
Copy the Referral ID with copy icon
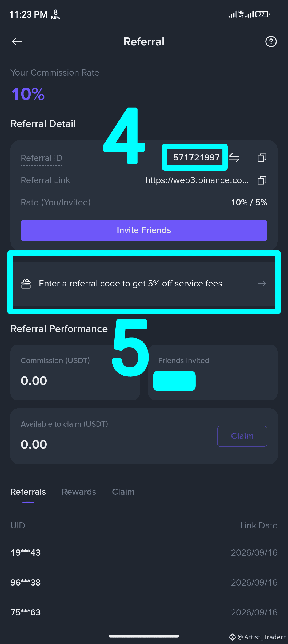point(262,158)
